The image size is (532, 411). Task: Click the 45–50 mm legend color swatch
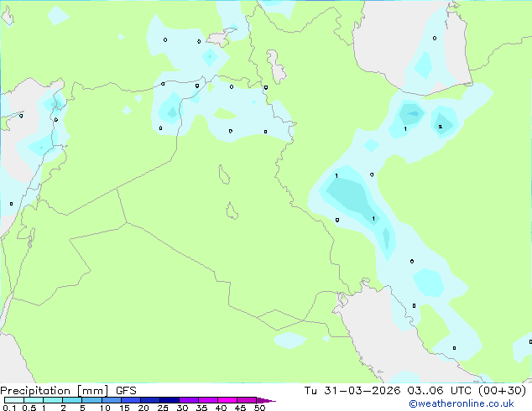pyautogui.click(x=247, y=400)
